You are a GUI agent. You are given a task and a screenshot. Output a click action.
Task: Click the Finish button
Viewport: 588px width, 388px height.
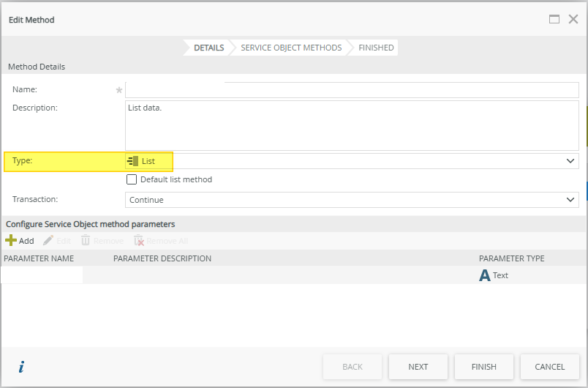click(x=483, y=367)
